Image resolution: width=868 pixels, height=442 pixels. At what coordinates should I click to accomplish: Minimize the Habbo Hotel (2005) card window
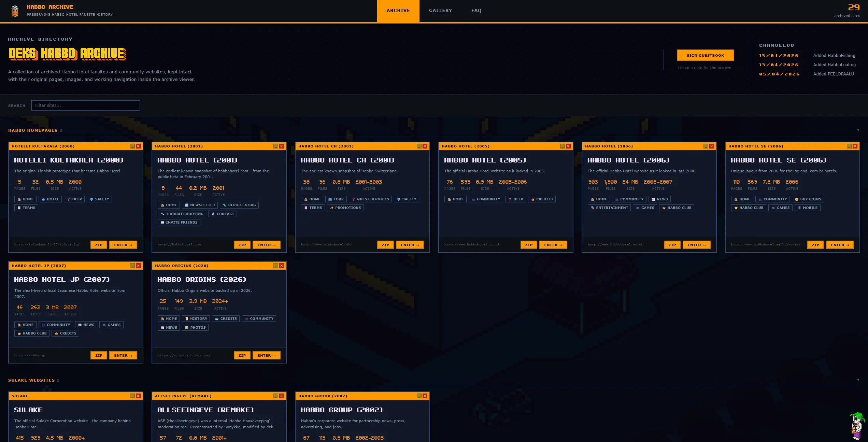[562, 146]
